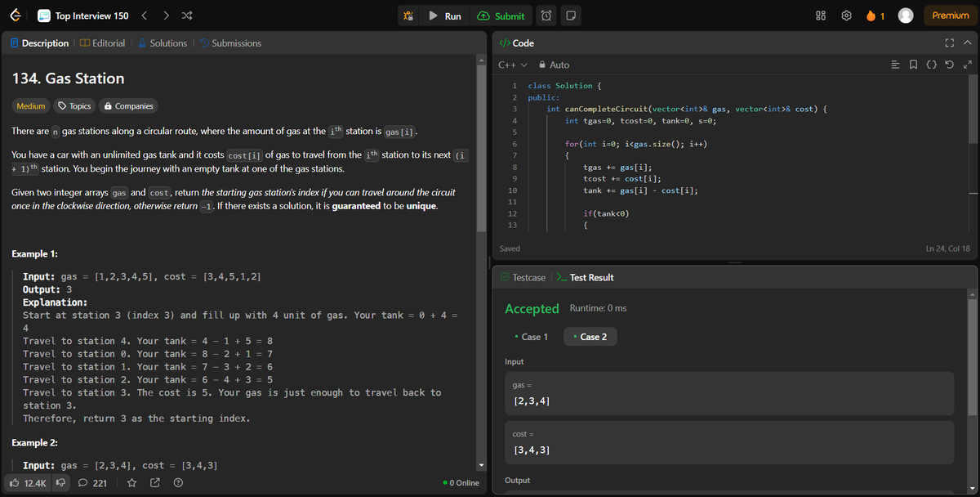Switch to the Description tab

[x=39, y=43]
